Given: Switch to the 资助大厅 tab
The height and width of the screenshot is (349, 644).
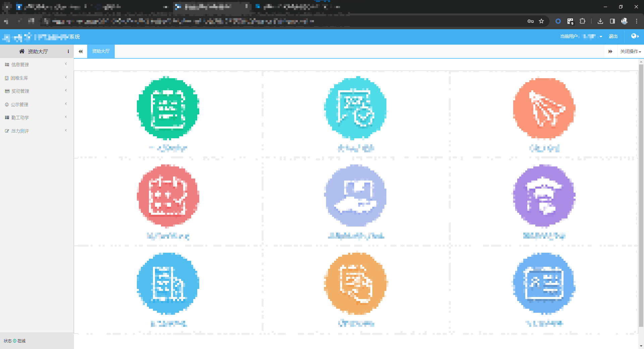Looking at the screenshot, I should (x=101, y=51).
